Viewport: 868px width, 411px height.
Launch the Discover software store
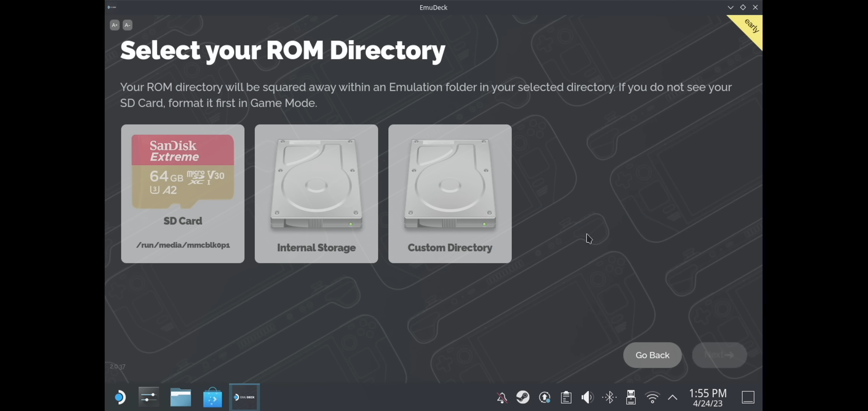click(212, 397)
